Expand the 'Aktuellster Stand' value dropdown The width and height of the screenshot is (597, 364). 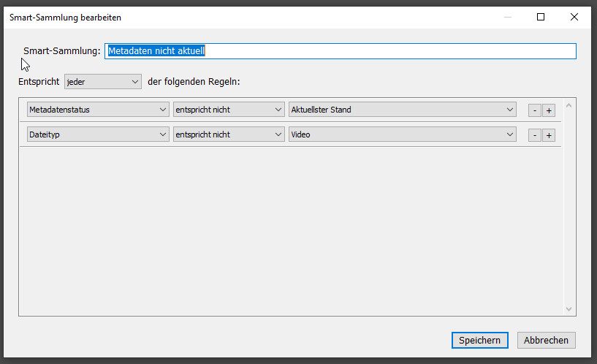tap(403, 110)
